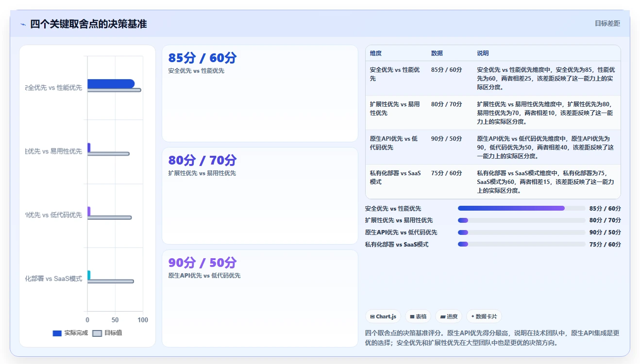The image size is (640, 364).
Task: Click the summary paragraph starting 四个取舍点
Action: tap(492, 338)
